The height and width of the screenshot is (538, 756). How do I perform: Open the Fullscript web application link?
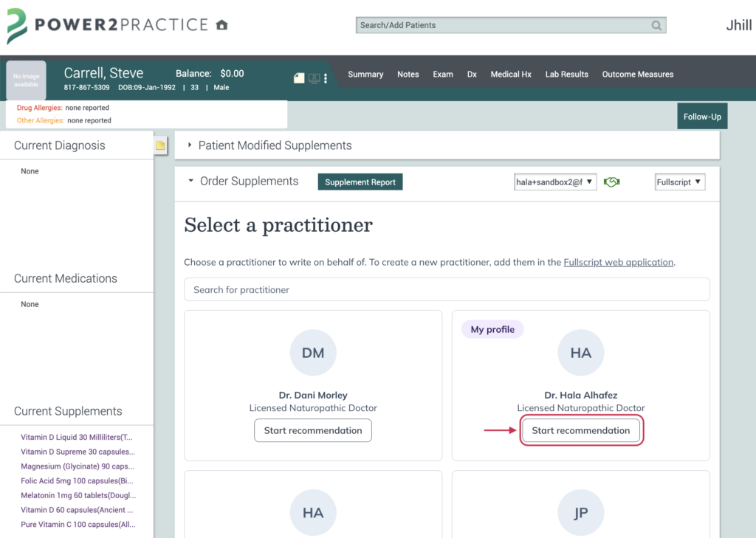pos(618,262)
